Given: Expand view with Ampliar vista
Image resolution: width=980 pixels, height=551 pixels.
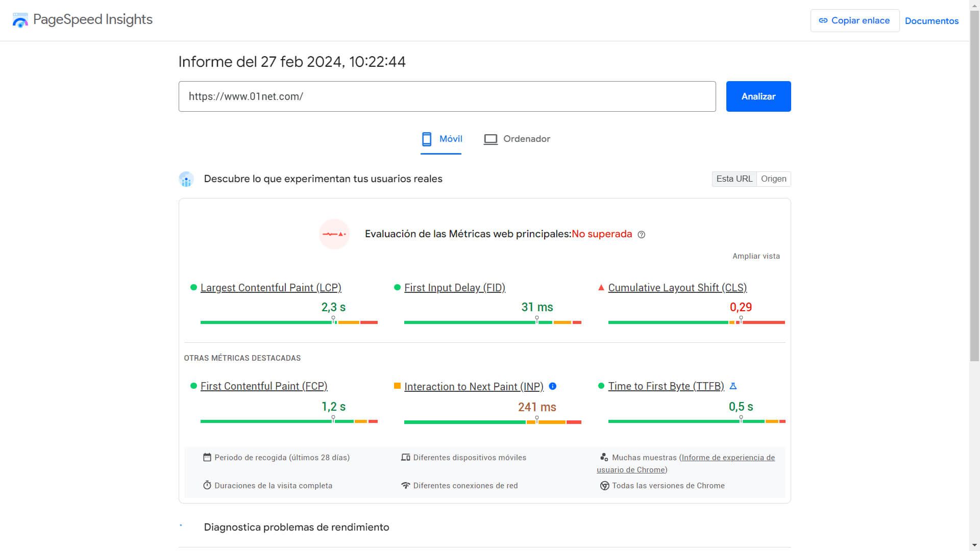Looking at the screenshot, I should tap(756, 256).
